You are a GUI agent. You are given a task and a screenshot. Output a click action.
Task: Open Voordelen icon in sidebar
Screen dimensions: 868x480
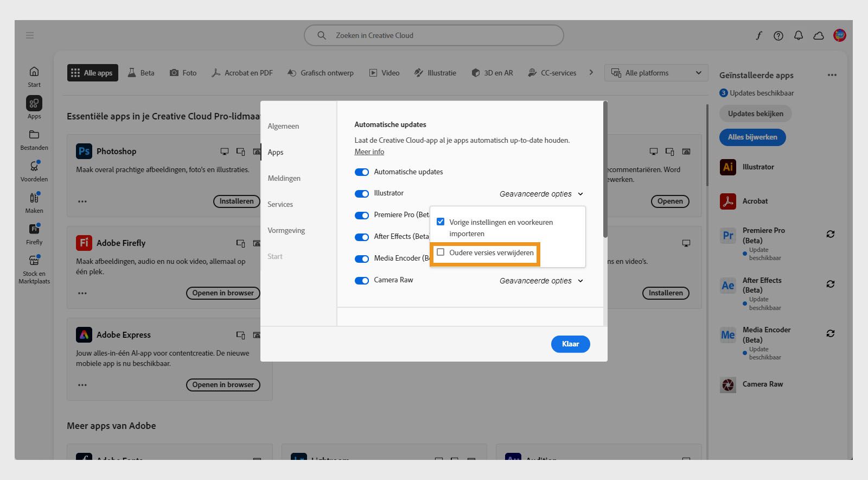[x=34, y=166]
